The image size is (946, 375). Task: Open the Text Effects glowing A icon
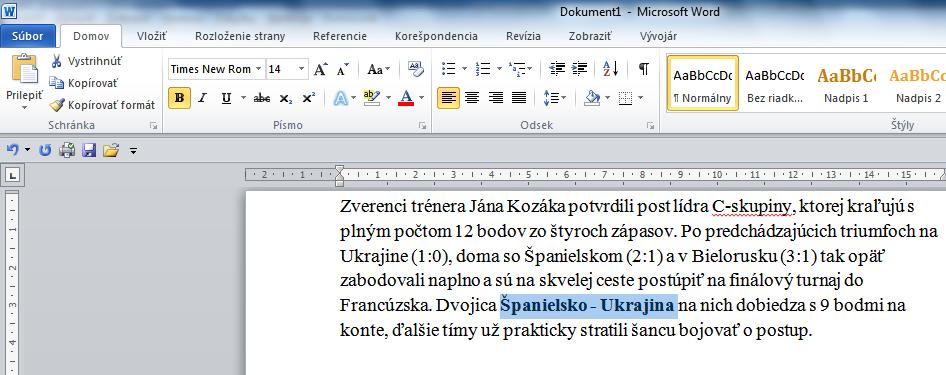(341, 98)
